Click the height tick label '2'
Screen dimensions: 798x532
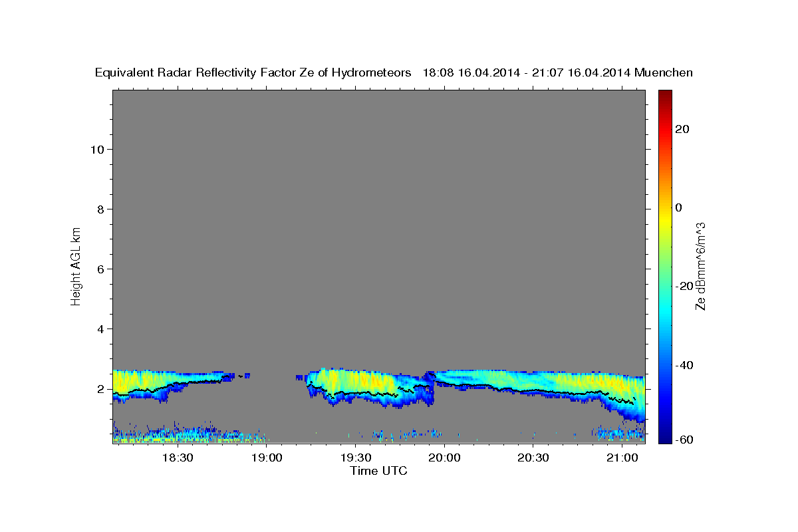(x=100, y=389)
